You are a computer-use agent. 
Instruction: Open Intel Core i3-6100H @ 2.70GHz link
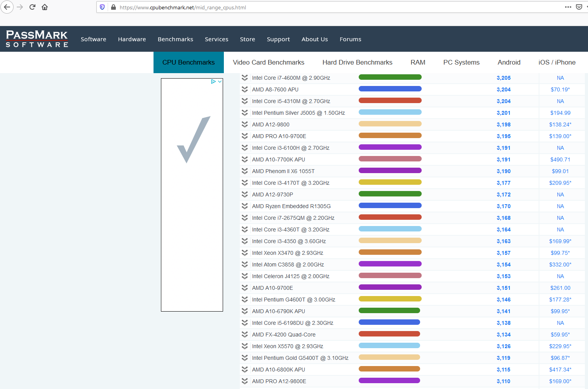(291, 148)
